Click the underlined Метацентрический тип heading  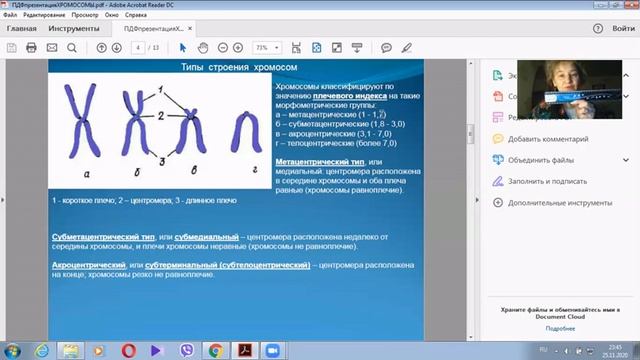pos(320,162)
